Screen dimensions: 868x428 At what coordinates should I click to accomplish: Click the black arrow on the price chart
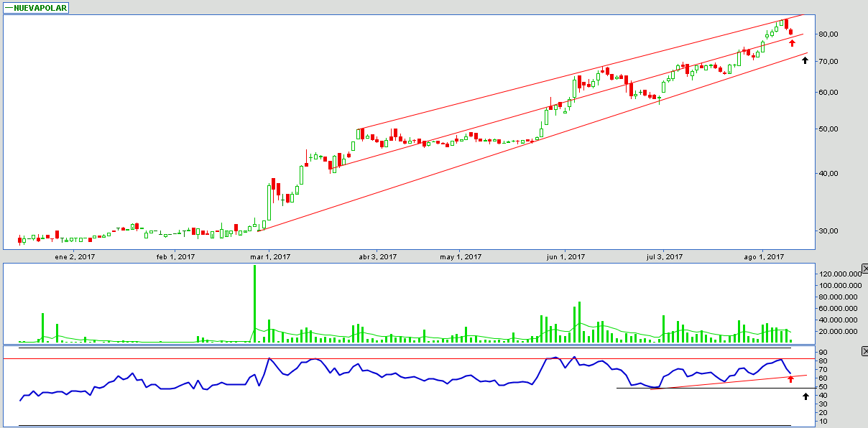[x=805, y=60]
